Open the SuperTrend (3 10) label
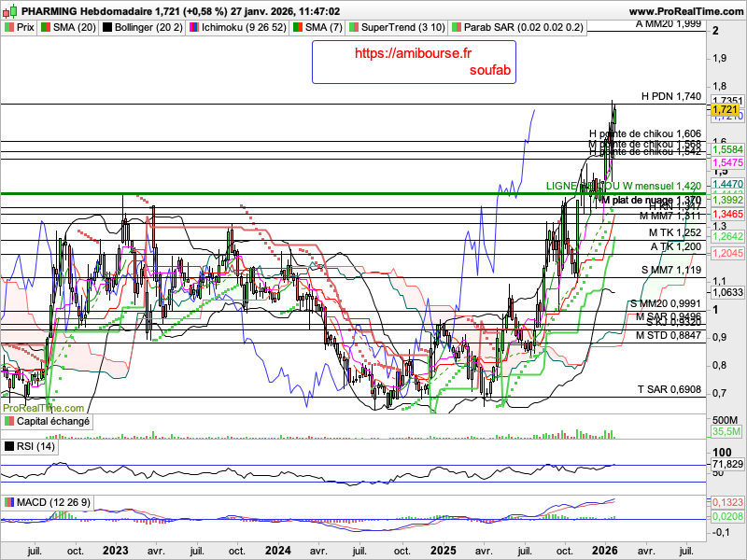 (403, 28)
